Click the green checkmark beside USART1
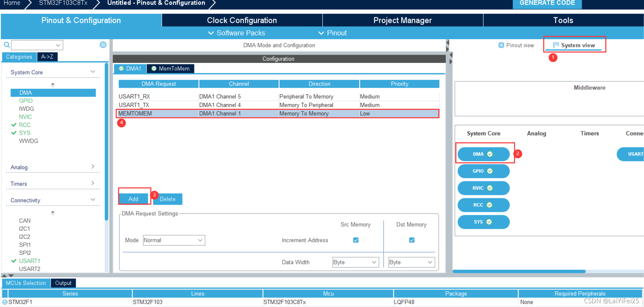 [14, 261]
